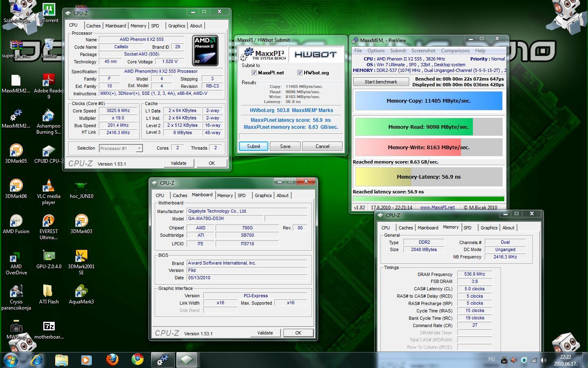The width and height of the screenshot is (588, 368).
Task: Open the AMD Fusion desktop shortcut
Action: tap(16, 224)
